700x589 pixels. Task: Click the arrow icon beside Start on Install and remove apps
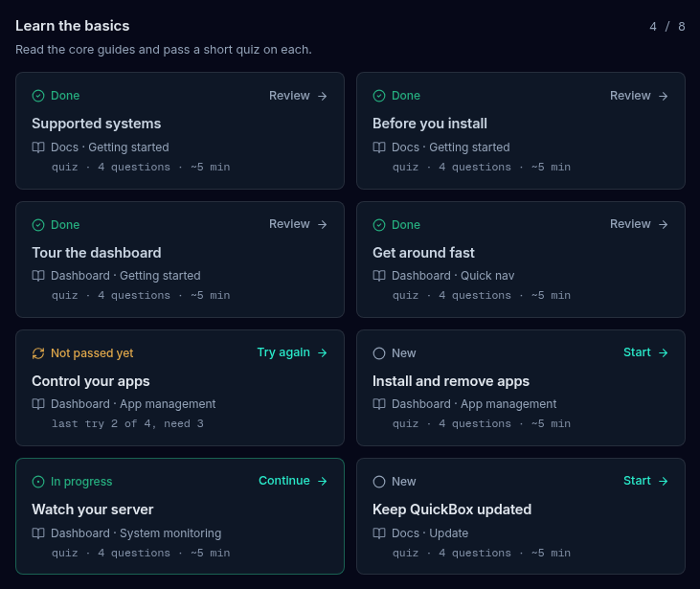point(664,352)
